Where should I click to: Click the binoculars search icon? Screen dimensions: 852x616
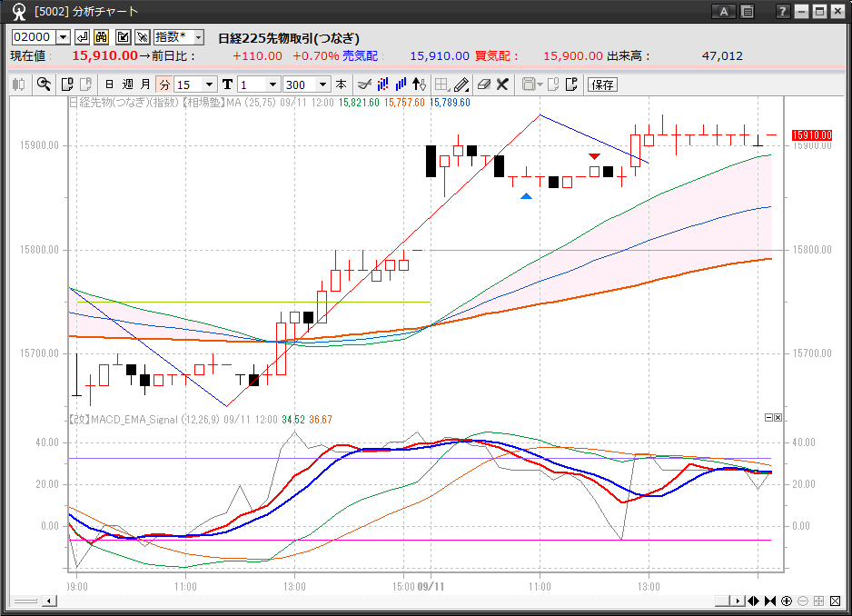tap(102, 37)
